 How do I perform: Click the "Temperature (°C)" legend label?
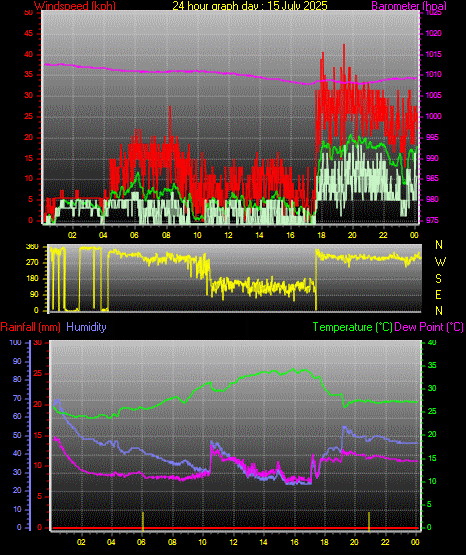[352, 327]
